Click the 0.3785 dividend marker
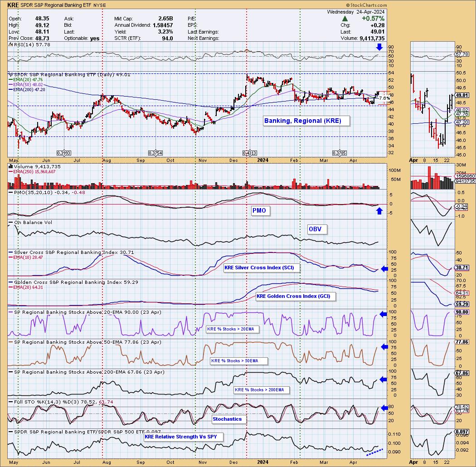 click(x=340, y=153)
